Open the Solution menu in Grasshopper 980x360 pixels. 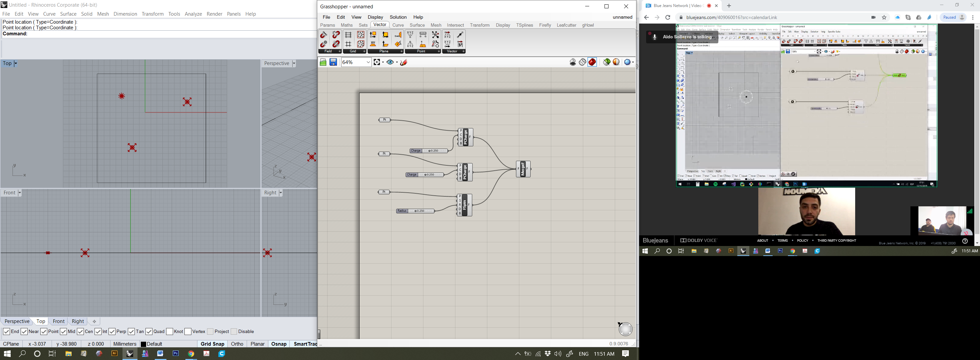point(398,17)
